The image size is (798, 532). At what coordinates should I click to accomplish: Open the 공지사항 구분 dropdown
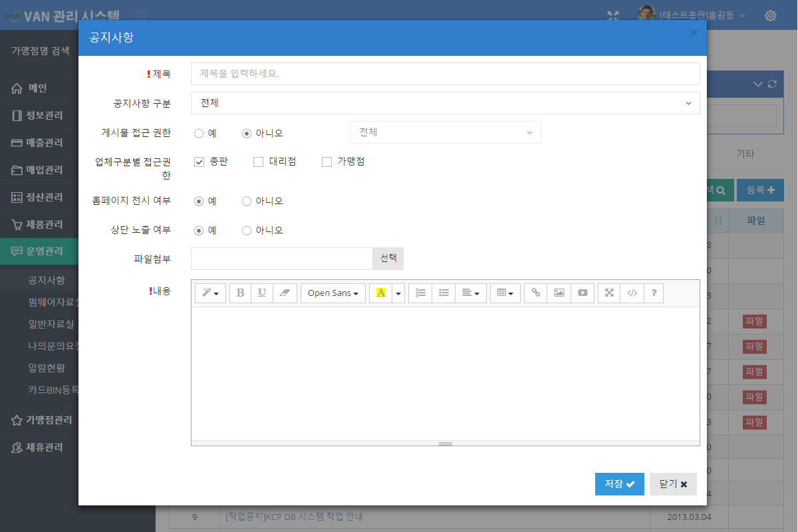pos(446,103)
